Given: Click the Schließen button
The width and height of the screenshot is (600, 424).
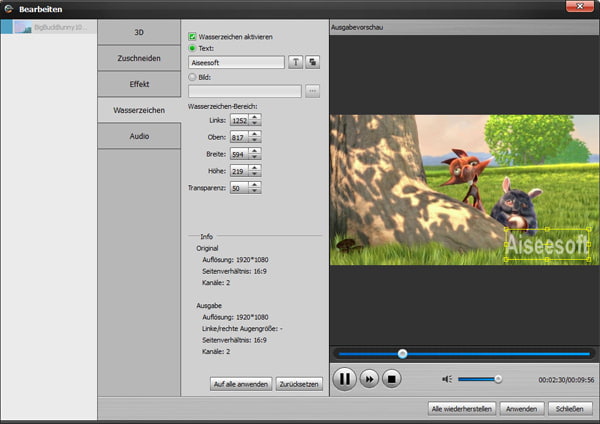Looking at the screenshot, I should coord(570,409).
